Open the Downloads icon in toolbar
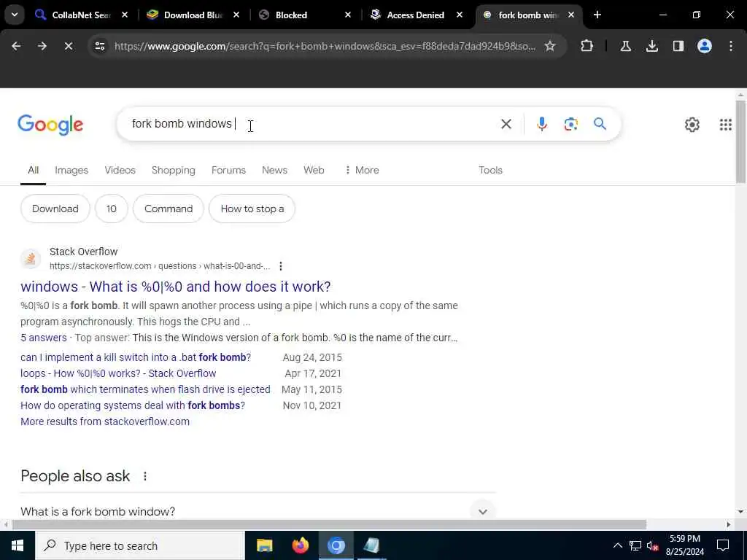 tap(652, 46)
